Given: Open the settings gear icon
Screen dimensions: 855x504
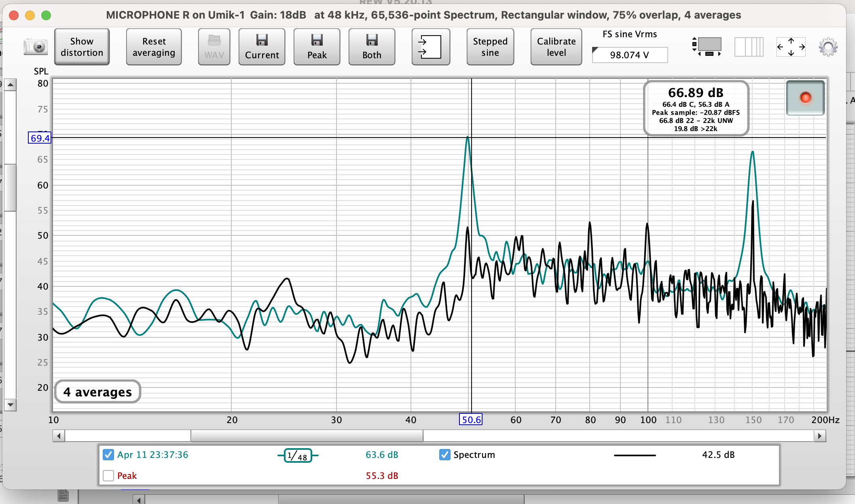Looking at the screenshot, I should 828,47.
